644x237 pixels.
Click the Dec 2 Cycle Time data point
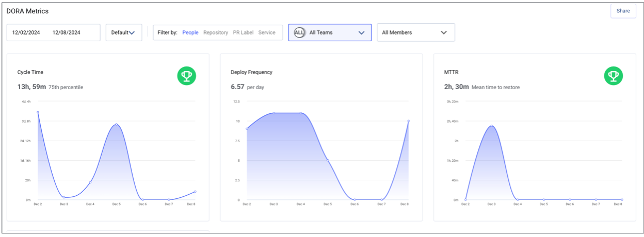pyautogui.click(x=38, y=112)
